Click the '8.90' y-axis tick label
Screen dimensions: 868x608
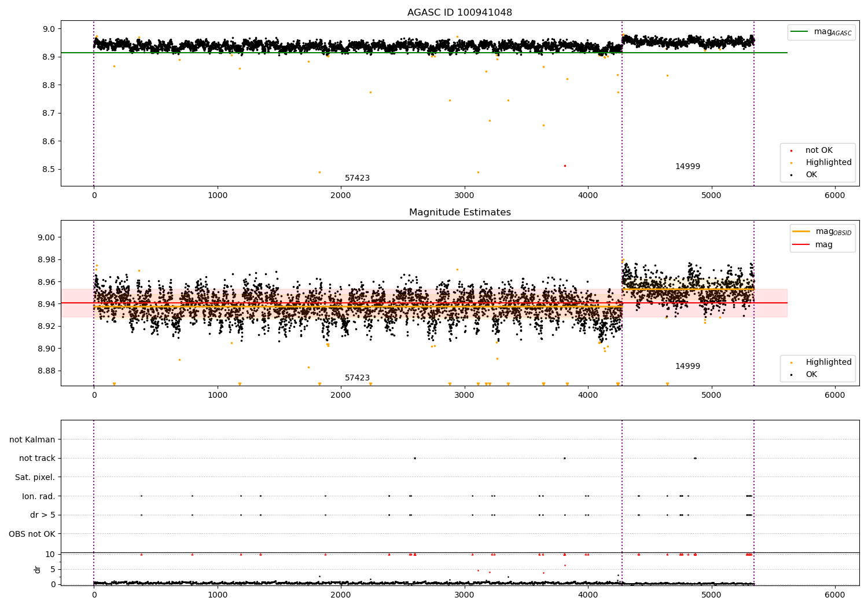pos(46,349)
